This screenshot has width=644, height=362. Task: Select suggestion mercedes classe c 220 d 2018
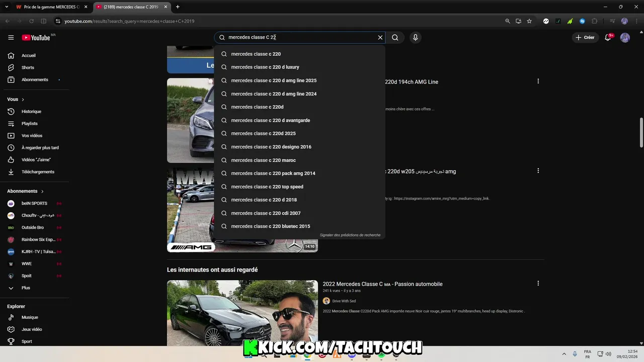pos(299,200)
